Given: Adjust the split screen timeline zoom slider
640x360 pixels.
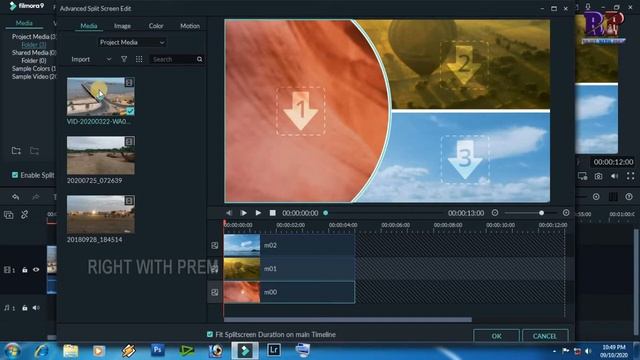Looking at the screenshot, I should coord(541,213).
